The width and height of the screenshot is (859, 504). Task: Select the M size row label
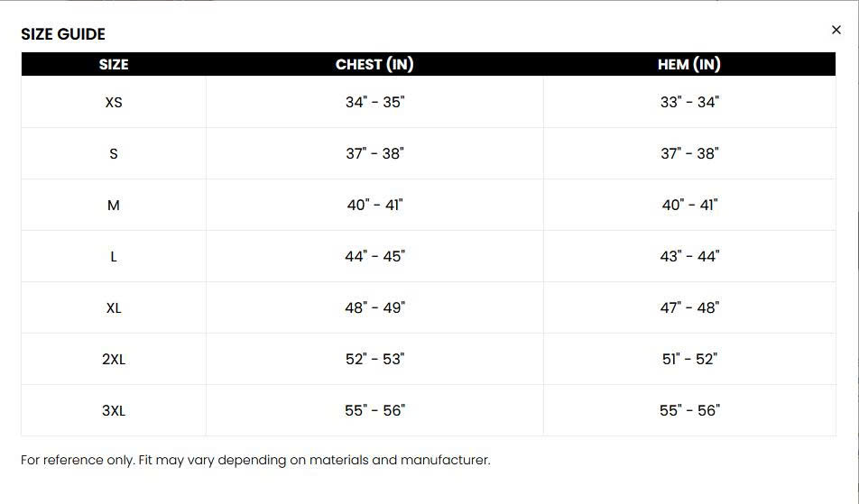114,206
